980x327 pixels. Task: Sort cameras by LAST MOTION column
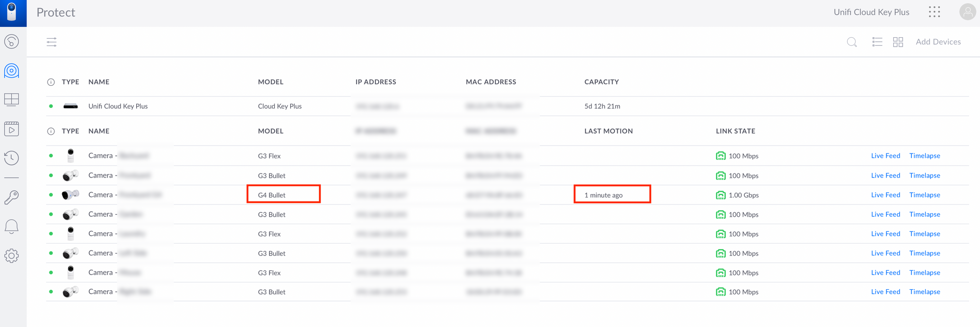[608, 131]
